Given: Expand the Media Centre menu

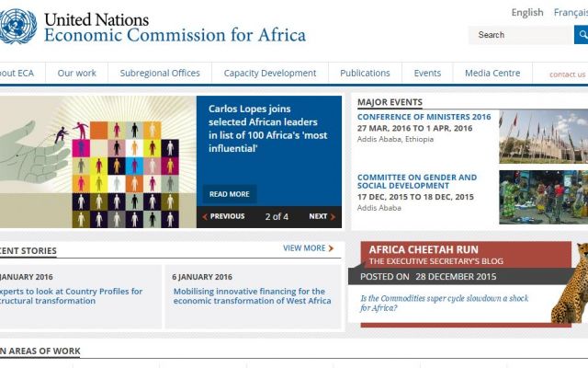Looking at the screenshot, I should coord(492,73).
